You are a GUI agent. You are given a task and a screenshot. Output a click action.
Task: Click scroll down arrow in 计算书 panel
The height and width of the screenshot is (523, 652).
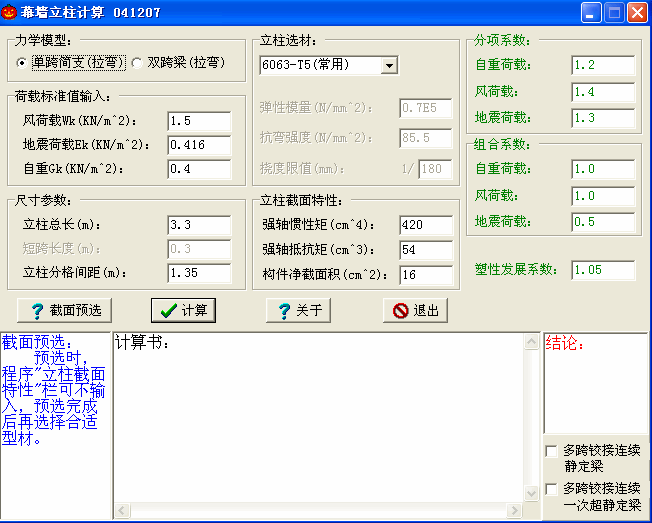(x=531, y=493)
